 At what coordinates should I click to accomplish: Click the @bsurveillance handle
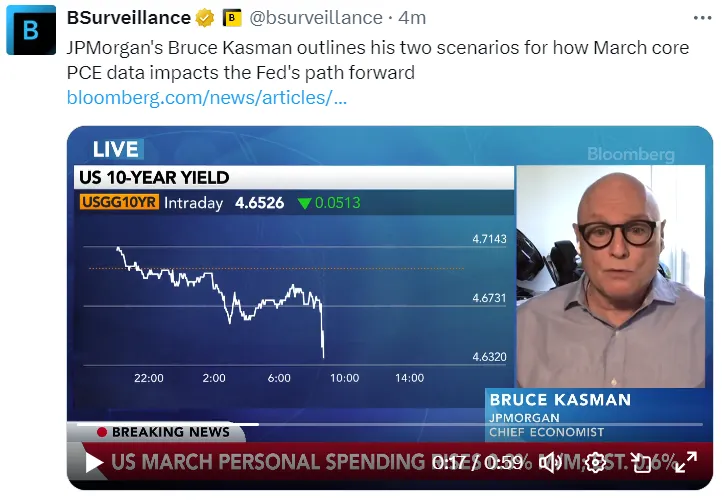point(315,18)
